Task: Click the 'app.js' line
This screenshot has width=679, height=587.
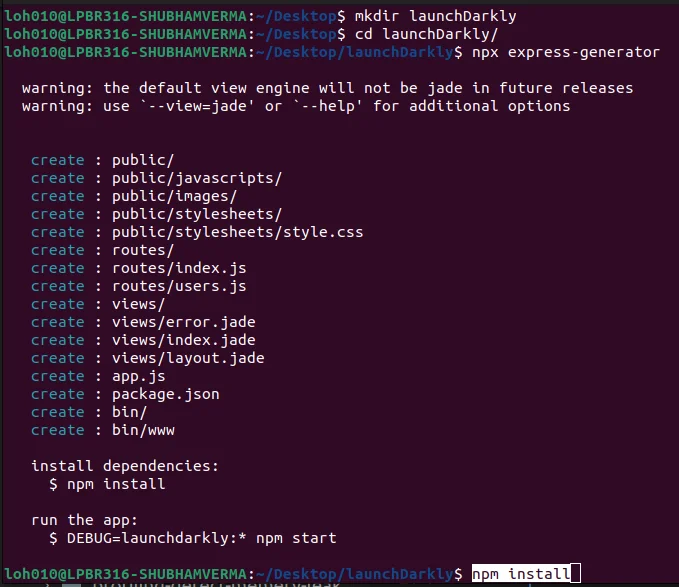Action: click(x=98, y=376)
